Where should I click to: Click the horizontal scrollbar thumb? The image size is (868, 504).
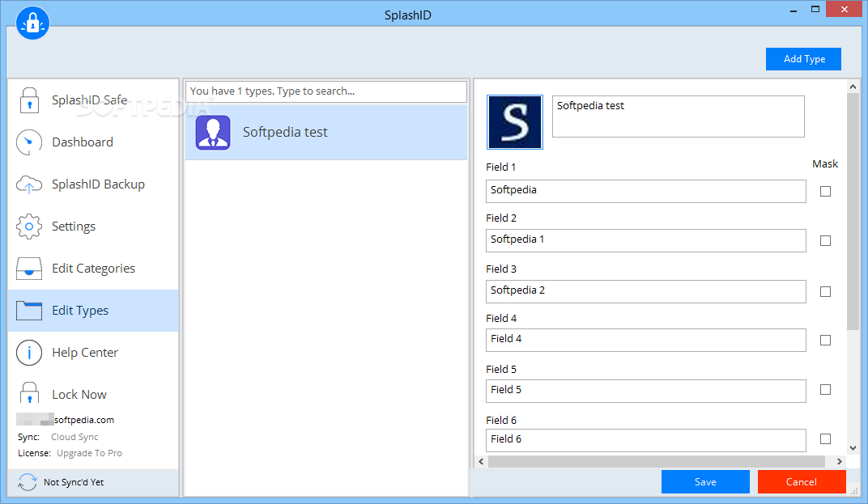[657, 461]
